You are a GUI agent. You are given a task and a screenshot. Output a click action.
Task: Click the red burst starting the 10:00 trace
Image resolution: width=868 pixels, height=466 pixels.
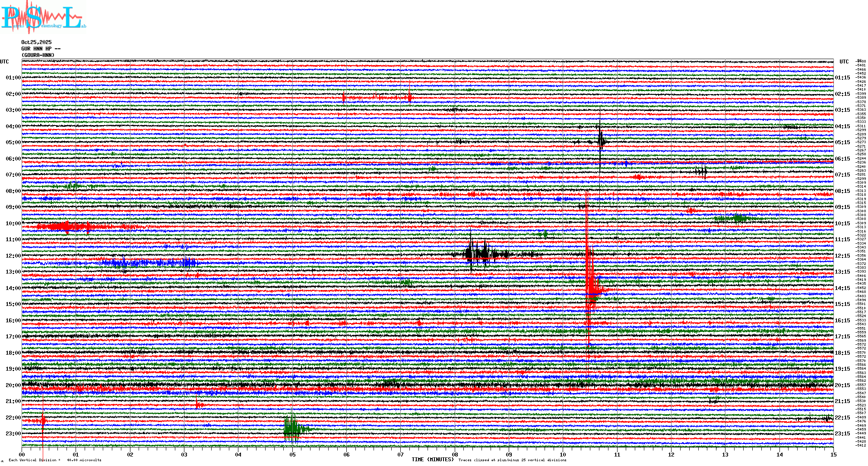[65, 227]
